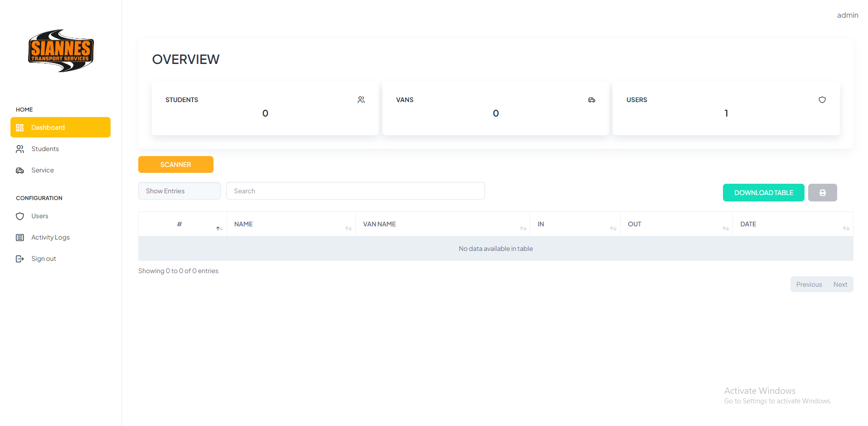Click the students people icon in overview card
This screenshot has height=426, width=868.
point(361,100)
